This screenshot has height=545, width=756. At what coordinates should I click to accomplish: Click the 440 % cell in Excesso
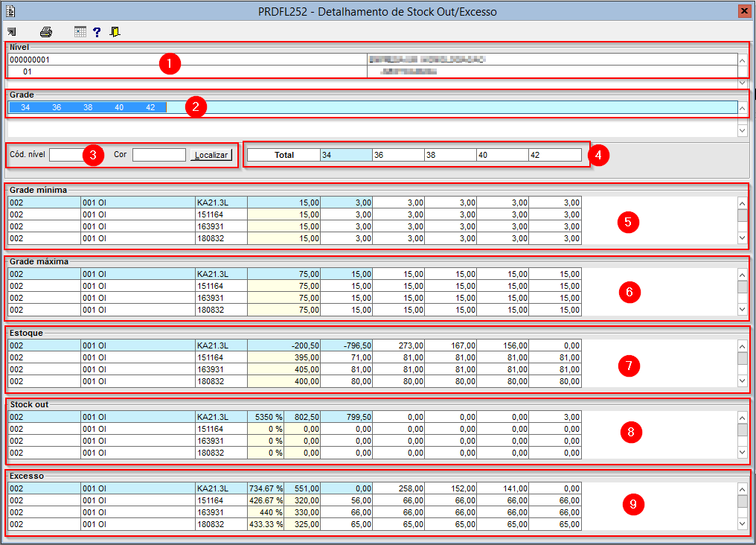pyautogui.click(x=266, y=512)
